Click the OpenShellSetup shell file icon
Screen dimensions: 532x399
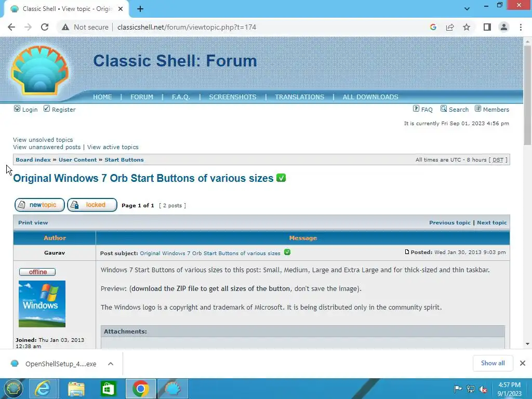coord(15,364)
